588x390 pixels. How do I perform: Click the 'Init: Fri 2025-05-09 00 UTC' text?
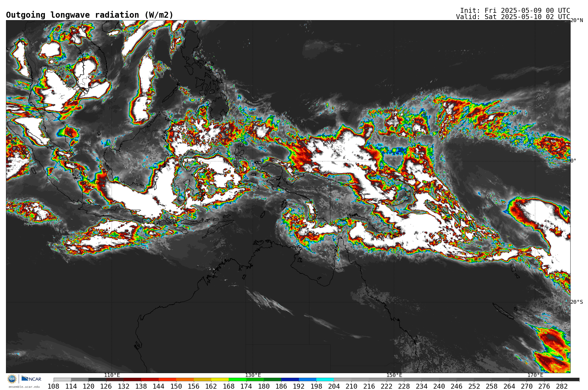[515, 10]
